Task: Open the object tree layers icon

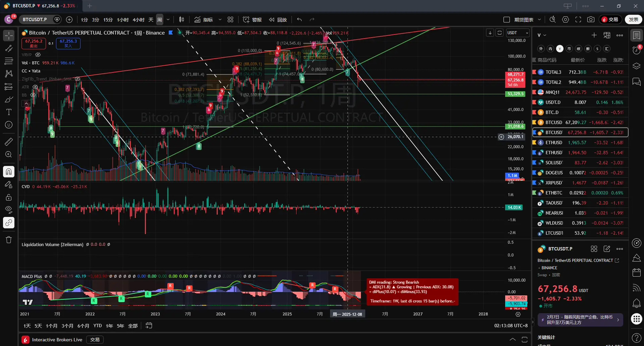Action: point(636,66)
